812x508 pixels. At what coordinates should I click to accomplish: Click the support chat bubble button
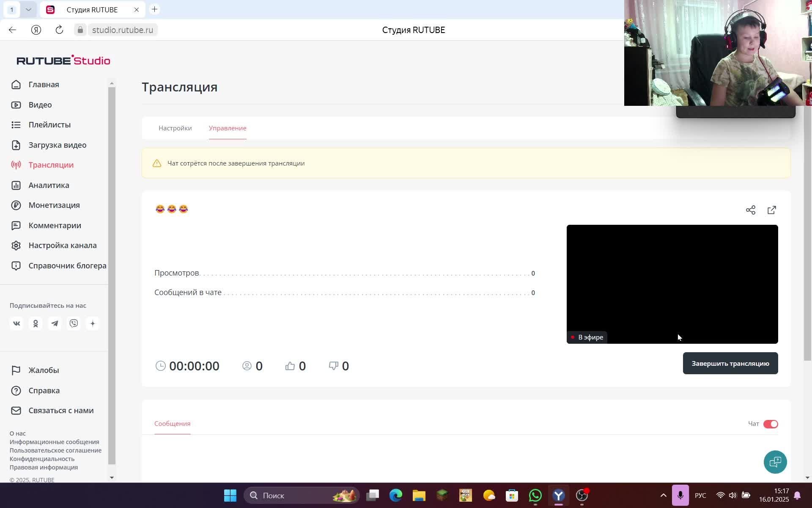[775, 462]
